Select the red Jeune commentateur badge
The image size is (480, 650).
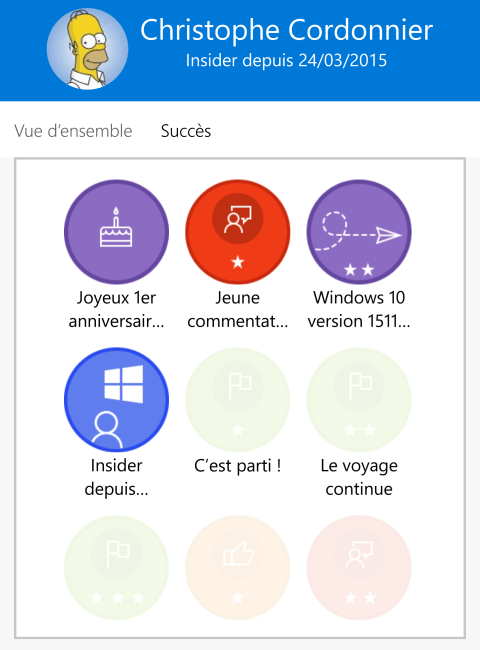tap(238, 232)
